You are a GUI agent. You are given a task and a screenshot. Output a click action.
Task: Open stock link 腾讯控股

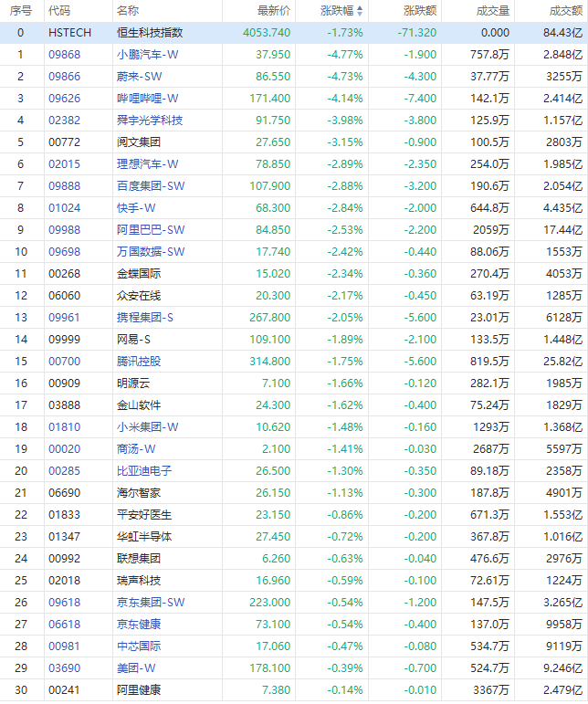139,362
